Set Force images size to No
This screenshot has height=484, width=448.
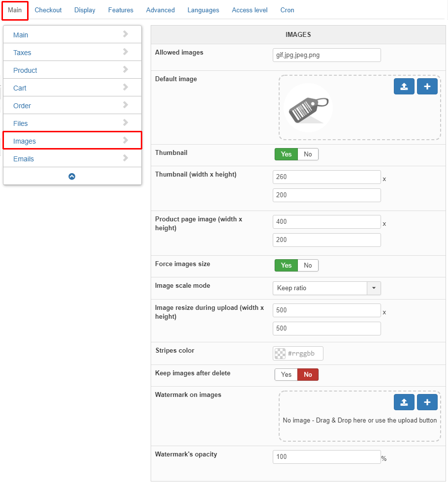[308, 266]
